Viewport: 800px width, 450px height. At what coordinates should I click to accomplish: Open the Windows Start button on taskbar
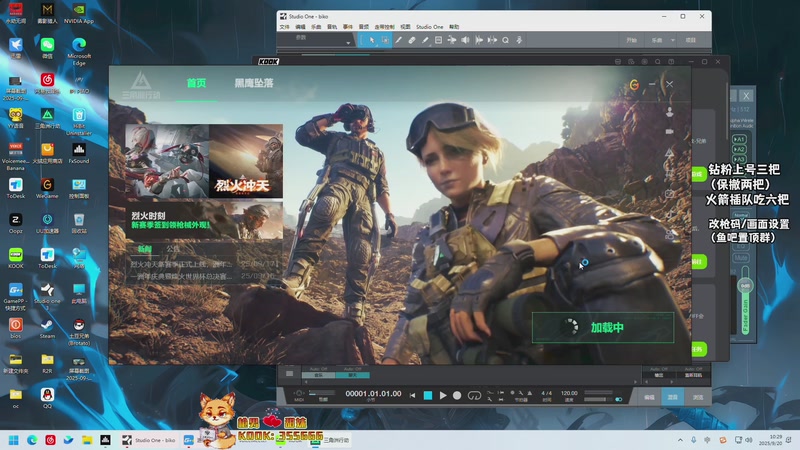[x=14, y=440]
